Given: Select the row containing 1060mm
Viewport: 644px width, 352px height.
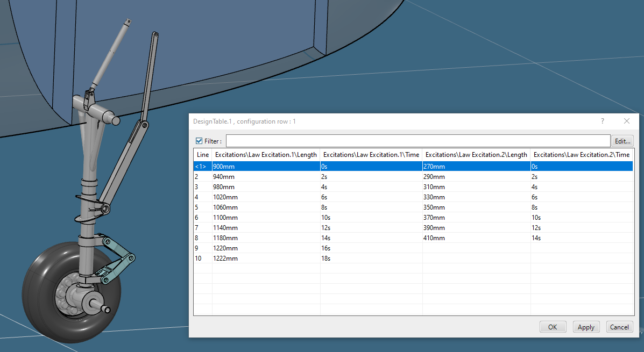Looking at the screenshot, I should tap(225, 207).
